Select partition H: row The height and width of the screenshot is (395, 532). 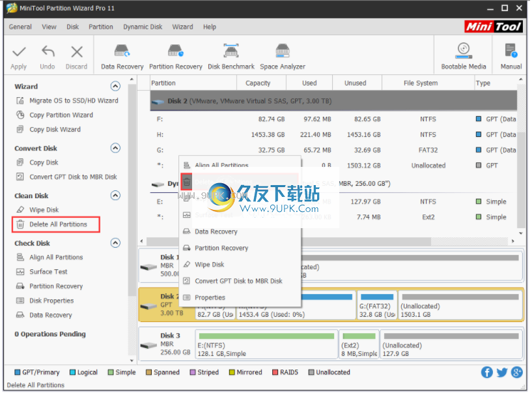click(333, 135)
